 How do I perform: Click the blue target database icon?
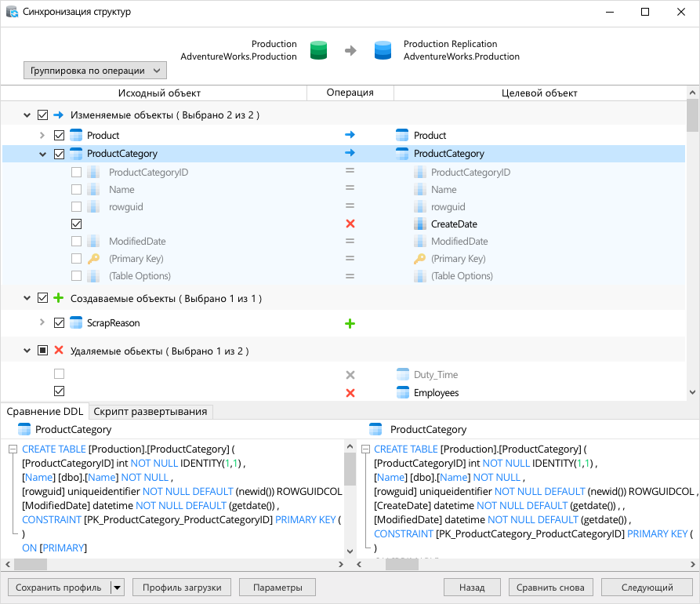point(383,50)
